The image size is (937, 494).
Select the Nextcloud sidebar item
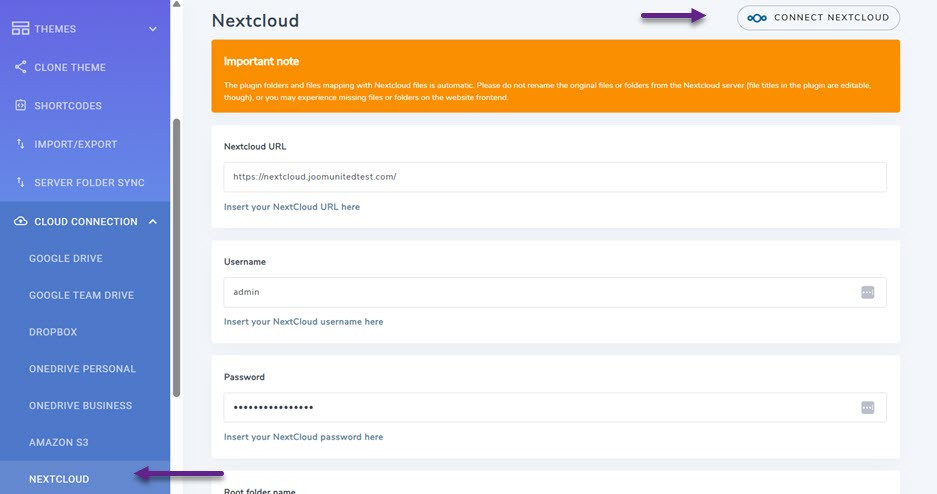(x=59, y=479)
